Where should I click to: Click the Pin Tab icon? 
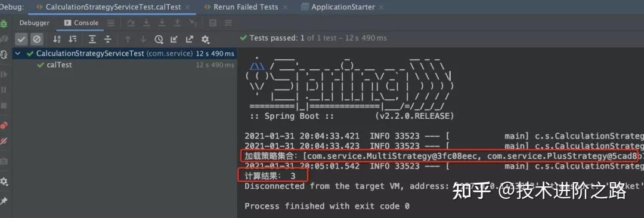tap(4, 201)
